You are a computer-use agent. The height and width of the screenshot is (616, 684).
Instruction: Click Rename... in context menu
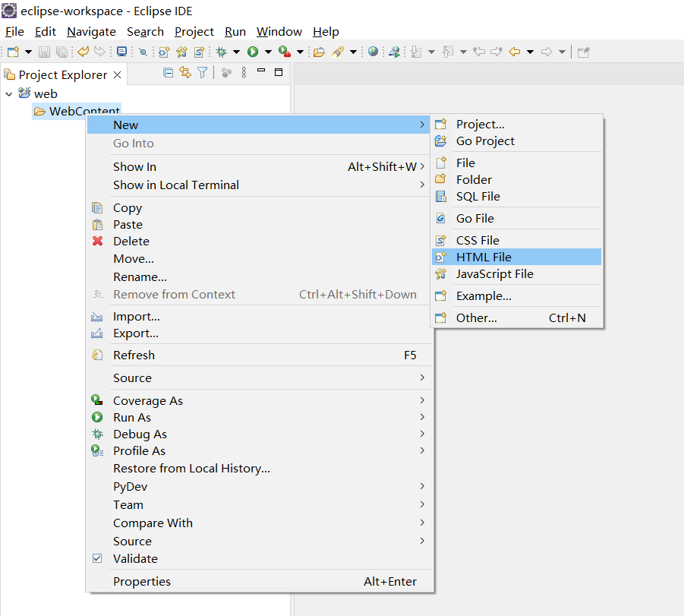click(x=260, y=276)
